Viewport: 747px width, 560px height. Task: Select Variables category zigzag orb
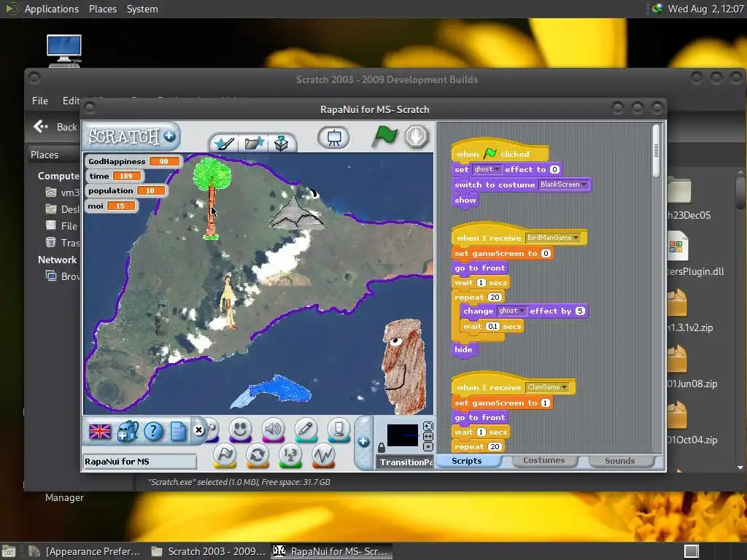pyautogui.click(x=323, y=456)
